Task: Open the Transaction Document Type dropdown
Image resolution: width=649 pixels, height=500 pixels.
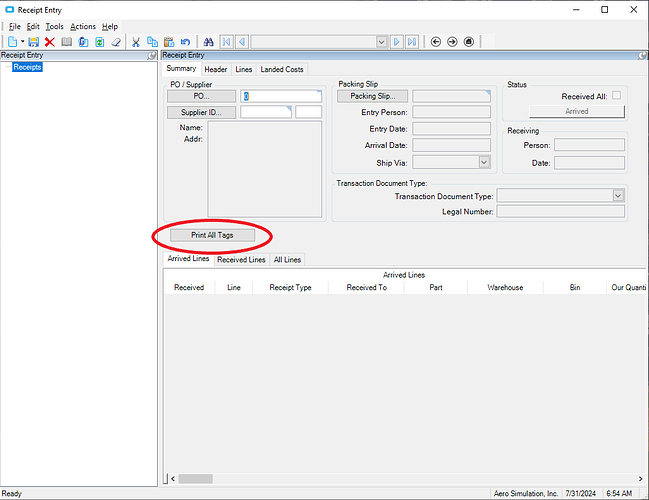Action: (618, 195)
